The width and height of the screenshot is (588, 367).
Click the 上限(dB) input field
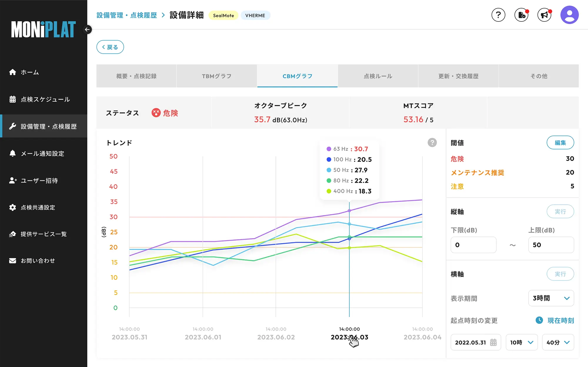pos(551,245)
